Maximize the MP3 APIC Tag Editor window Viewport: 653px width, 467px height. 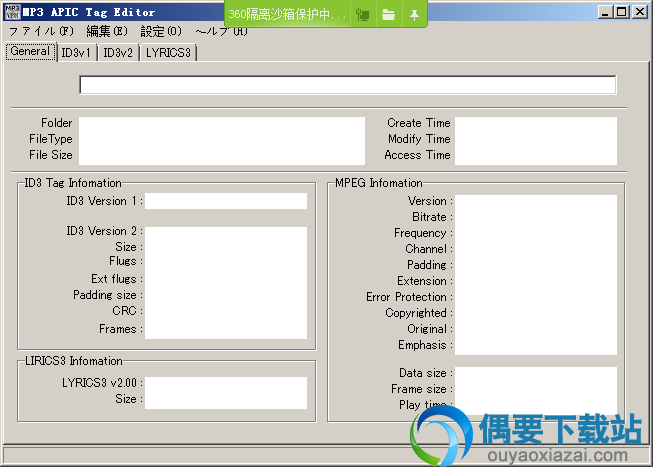[x=622, y=12]
